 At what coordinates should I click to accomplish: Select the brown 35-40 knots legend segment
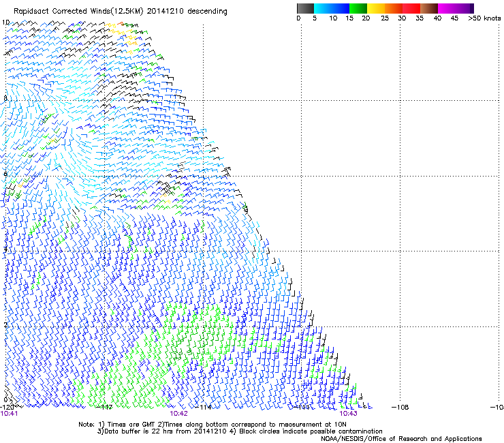429,8
